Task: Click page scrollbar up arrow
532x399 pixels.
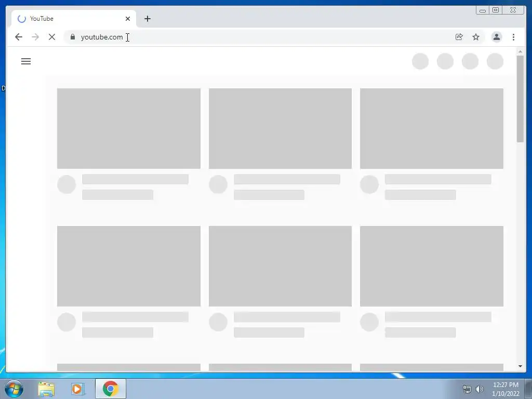Action: click(520, 51)
